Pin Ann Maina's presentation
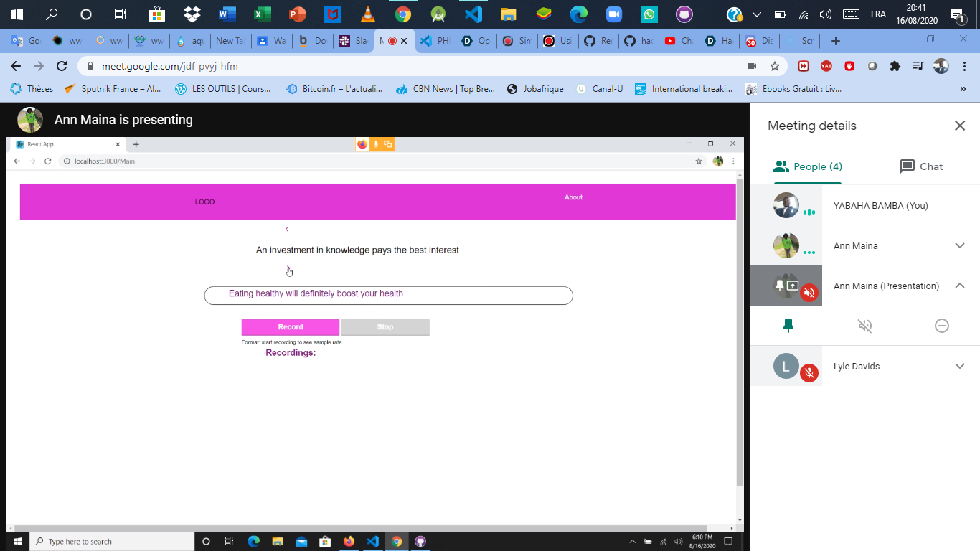The image size is (980, 551). (x=788, y=326)
